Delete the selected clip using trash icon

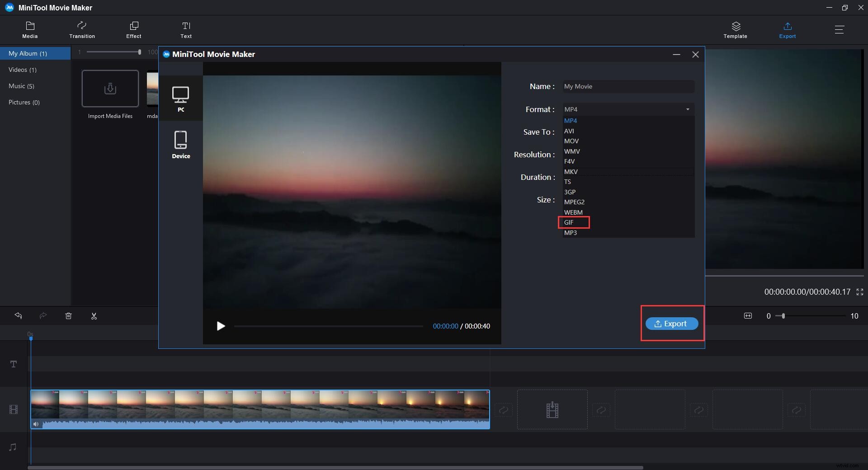coord(69,316)
